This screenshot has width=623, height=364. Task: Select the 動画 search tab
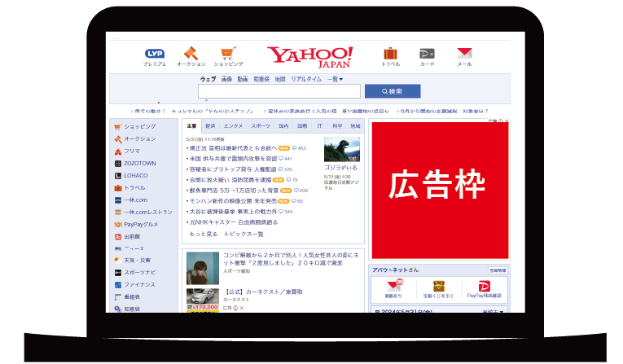point(243,80)
